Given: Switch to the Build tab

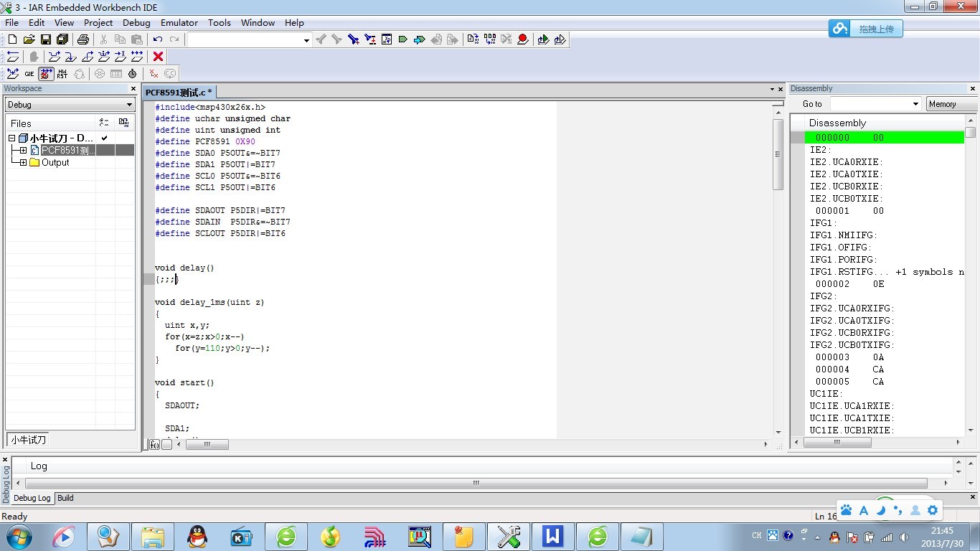Looking at the screenshot, I should 65,498.
